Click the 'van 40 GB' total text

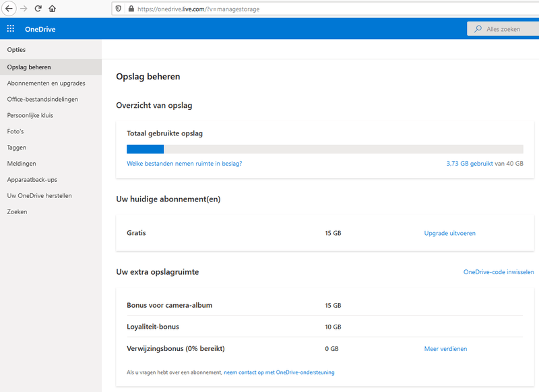509,164
